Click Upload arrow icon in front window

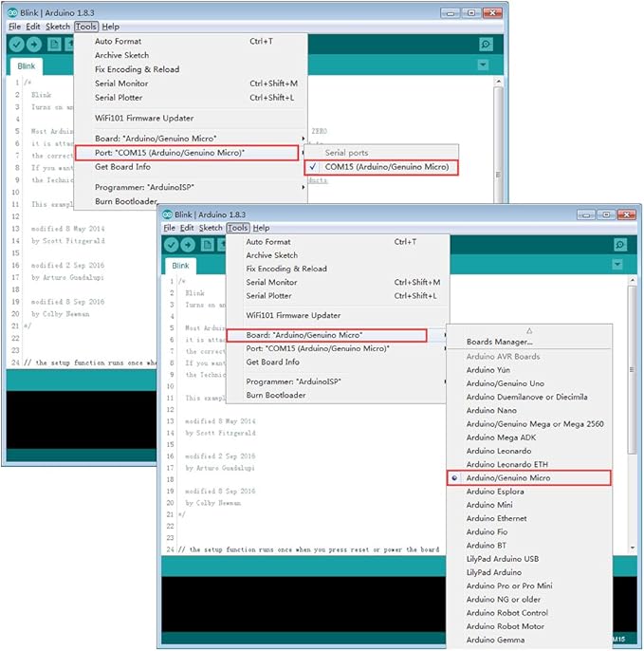188,245
